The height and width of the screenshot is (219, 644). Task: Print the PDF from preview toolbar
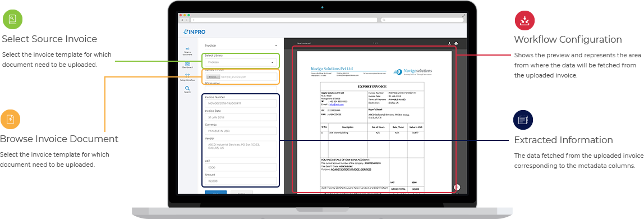[x=456, y=43]
